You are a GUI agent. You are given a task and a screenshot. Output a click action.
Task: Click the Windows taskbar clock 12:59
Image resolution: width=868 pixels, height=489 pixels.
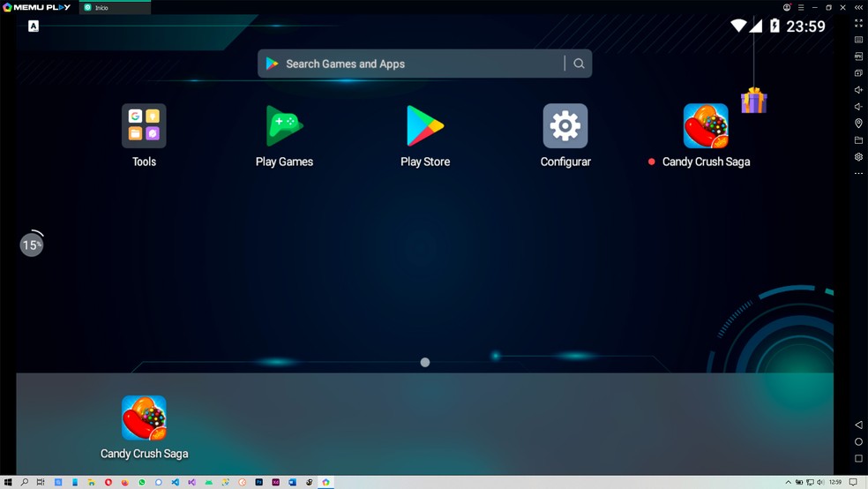coord(835,482)
